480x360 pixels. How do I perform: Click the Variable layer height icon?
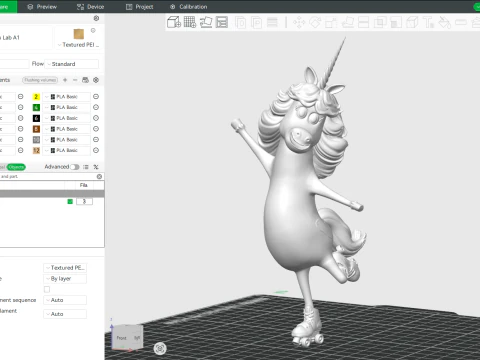(x=272, y=23)
